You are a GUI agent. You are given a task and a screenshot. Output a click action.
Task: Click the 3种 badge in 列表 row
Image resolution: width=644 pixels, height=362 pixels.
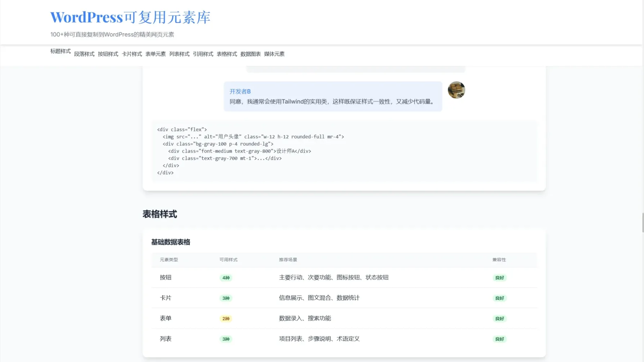click(x=226, y=339)
